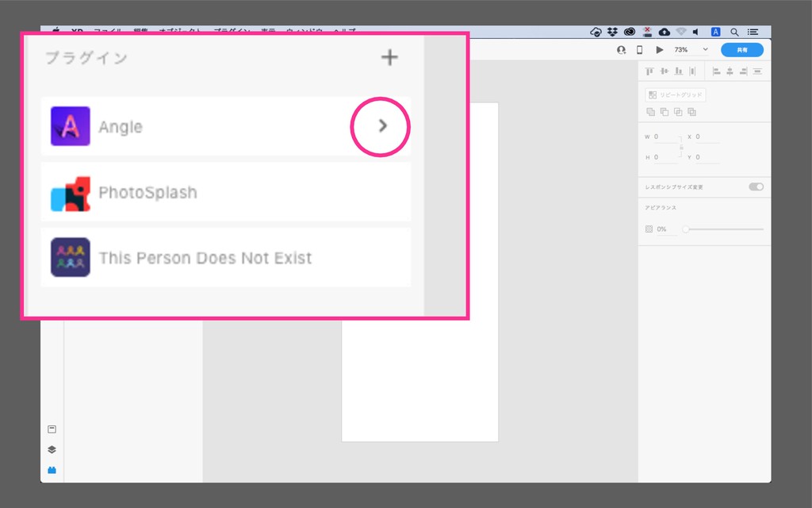The image size is (812, 508).
Task: Toggle the responsive resize switch
Action: [756, 187]
